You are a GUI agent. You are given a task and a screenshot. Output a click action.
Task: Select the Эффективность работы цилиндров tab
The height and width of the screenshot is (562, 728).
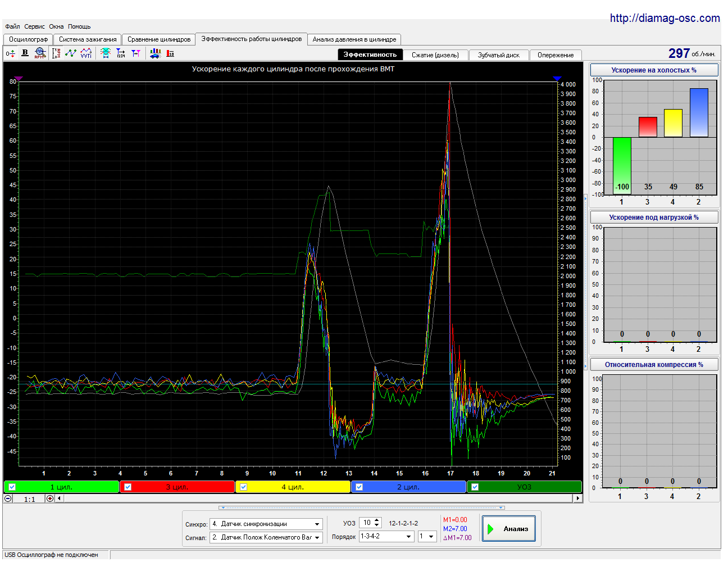[252, 39]
